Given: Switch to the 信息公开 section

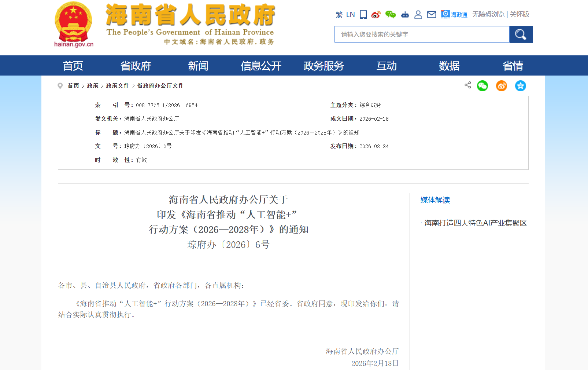Looking at the screenshot, I should [260, 66].
